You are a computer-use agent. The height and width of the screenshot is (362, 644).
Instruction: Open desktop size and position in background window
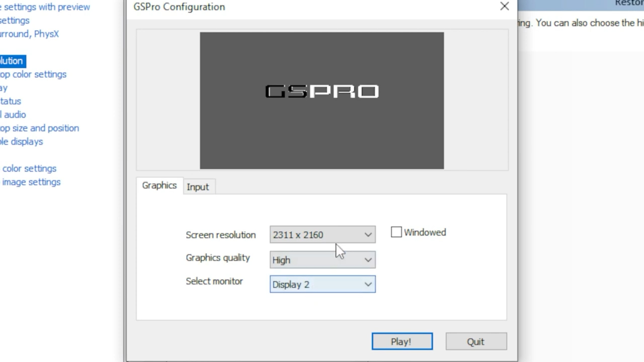point(39,128)
